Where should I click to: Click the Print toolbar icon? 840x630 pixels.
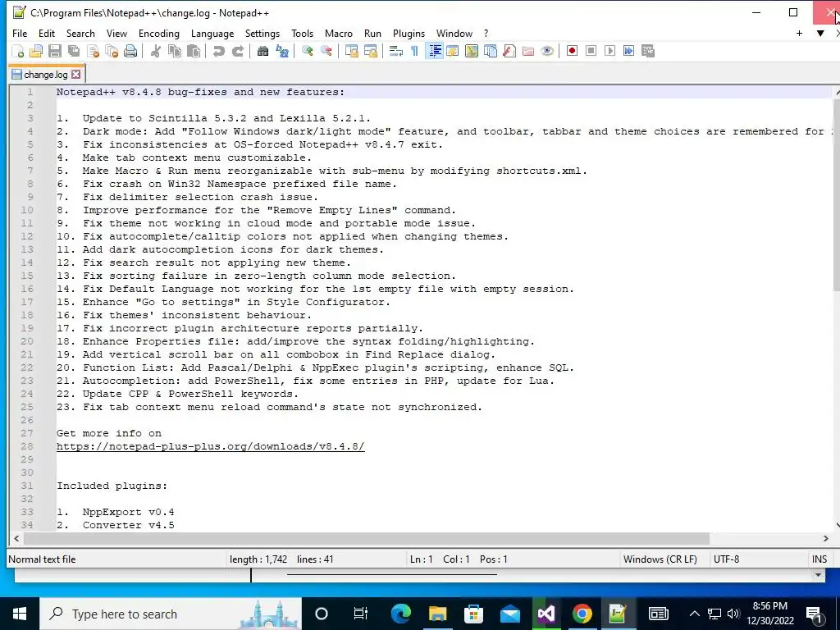point(130,52)
